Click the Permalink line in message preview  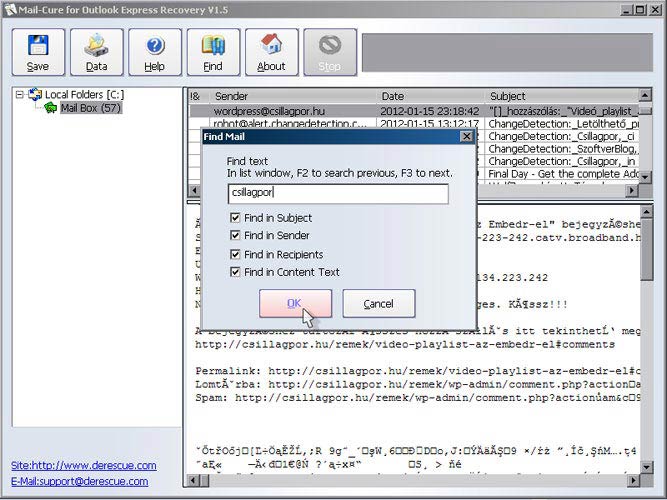tap(418, 371)
